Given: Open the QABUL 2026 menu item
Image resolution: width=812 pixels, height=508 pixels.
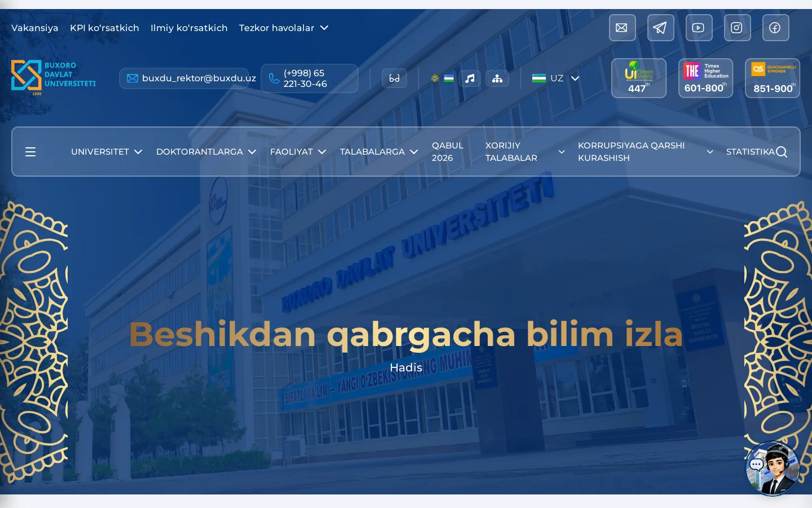Looking at the screenshot, I should click(448, 152).
